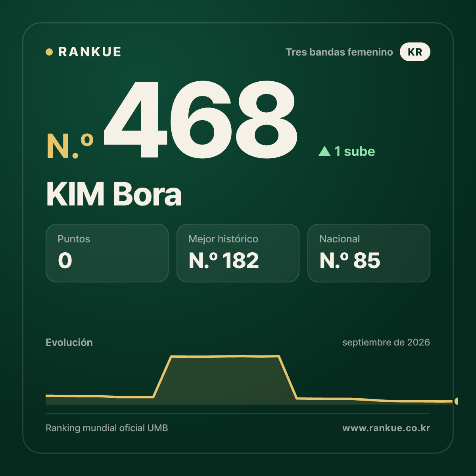Click the big ranking number 468

coord(201,119)
